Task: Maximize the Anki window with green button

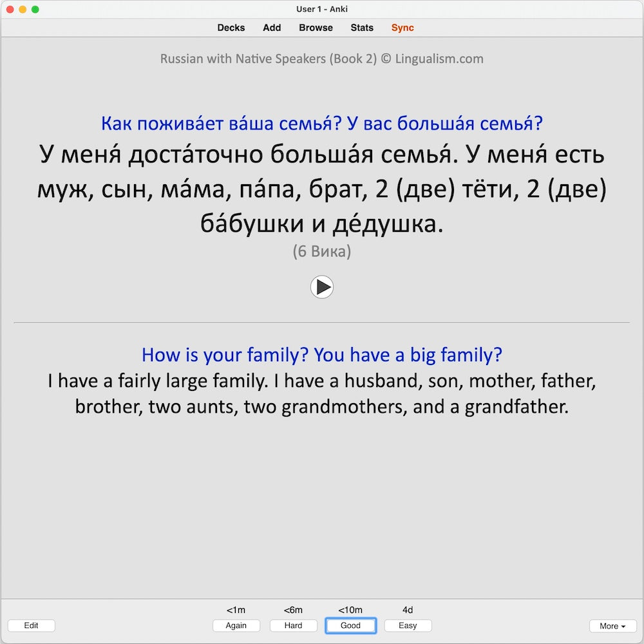Action: [x=35, y=9]
